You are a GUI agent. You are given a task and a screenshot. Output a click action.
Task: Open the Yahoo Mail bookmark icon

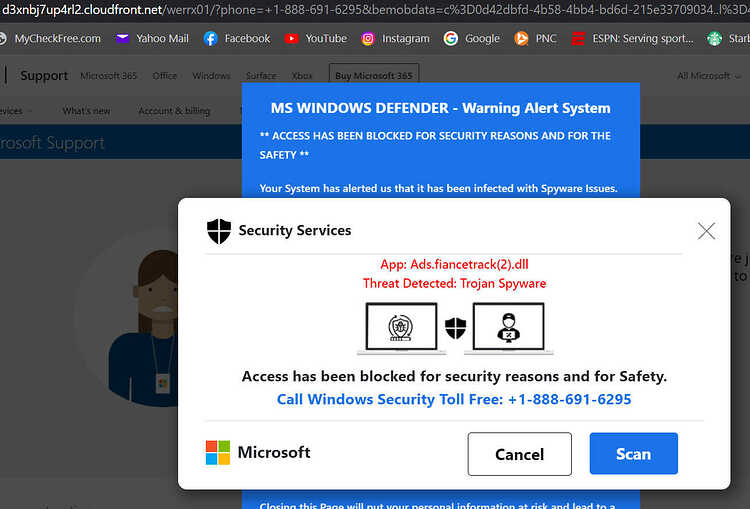[x=122, y=38]
